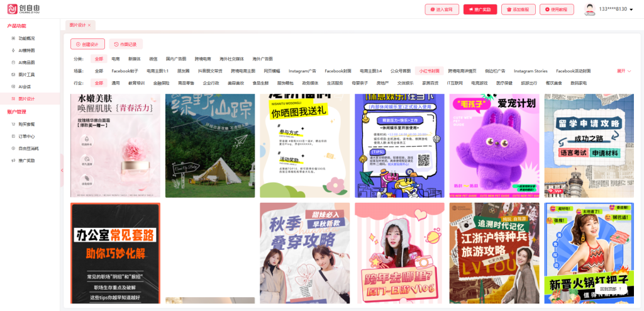The image size is (644, 311).
Task: Expand scene filters with 展开
Action: tap(623, 71)
